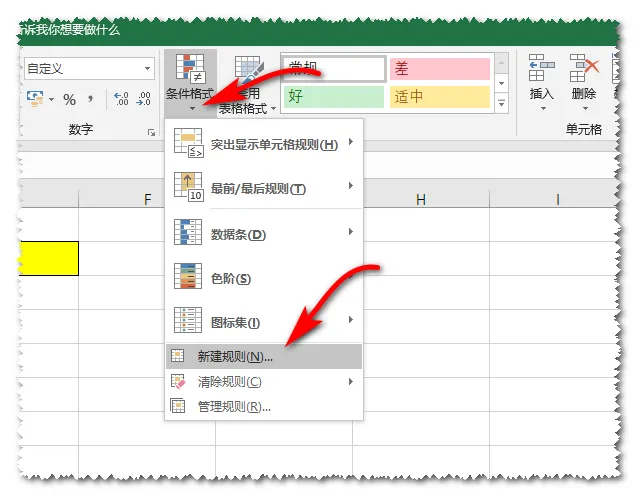Click the 告诉我你想要做什么 search box
The width and height of the screenshot is (638, 497).
coord(69,29)
